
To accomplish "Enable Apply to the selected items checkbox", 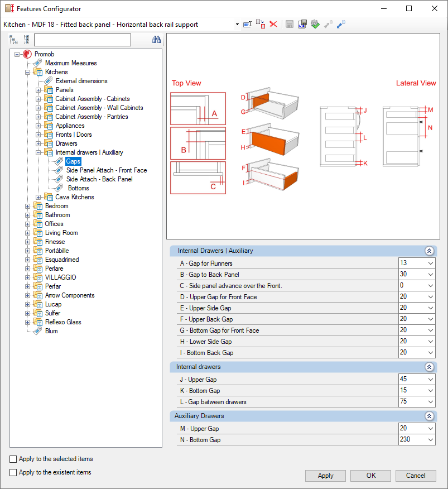I will 13,459.
